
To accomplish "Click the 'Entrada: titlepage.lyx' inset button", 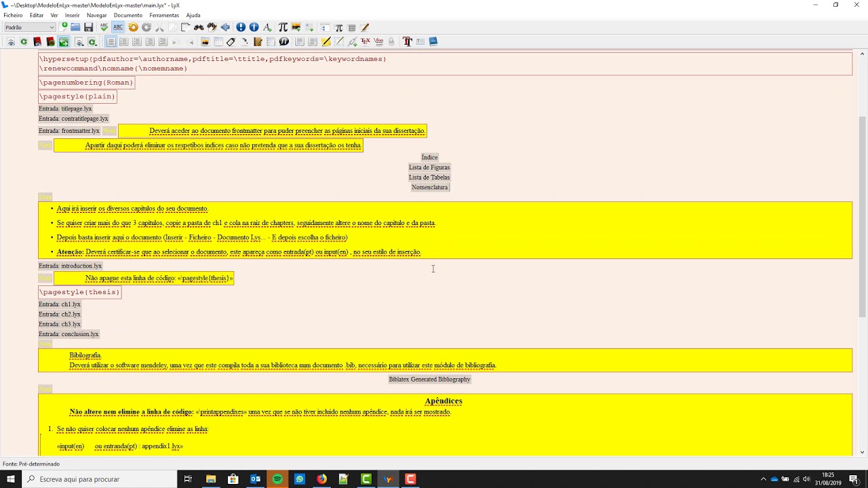I will (x=65, y=108).
